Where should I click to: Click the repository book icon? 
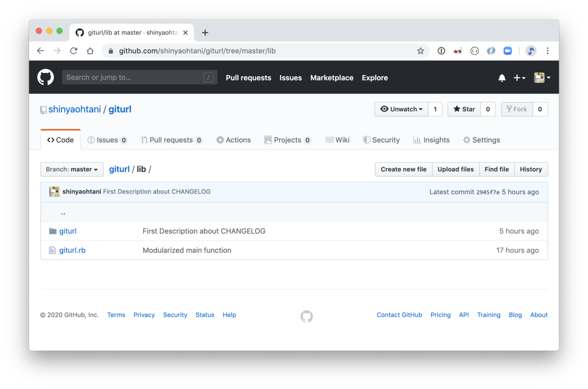pyautogui.click(x=44, y=110)
